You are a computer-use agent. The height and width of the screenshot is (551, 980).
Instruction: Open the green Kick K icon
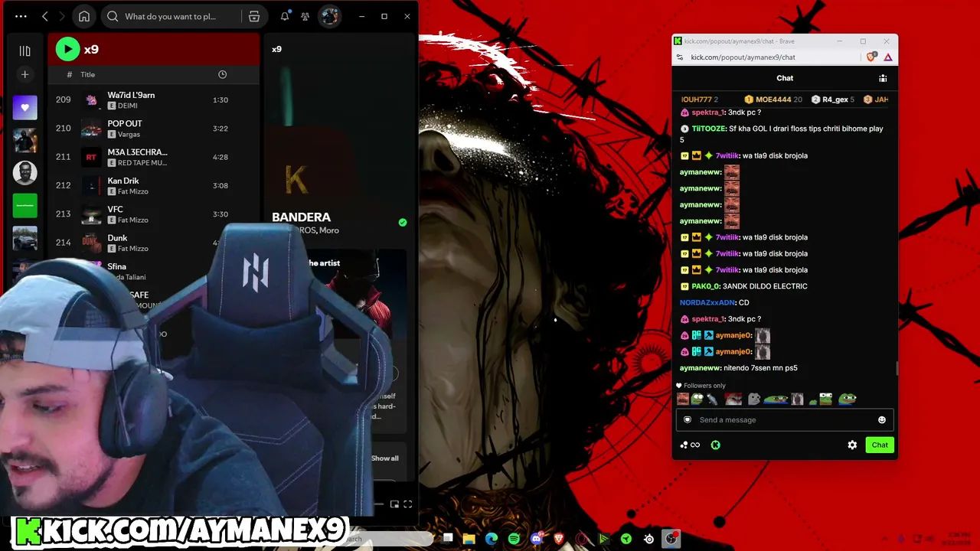(x=715, y=445)
